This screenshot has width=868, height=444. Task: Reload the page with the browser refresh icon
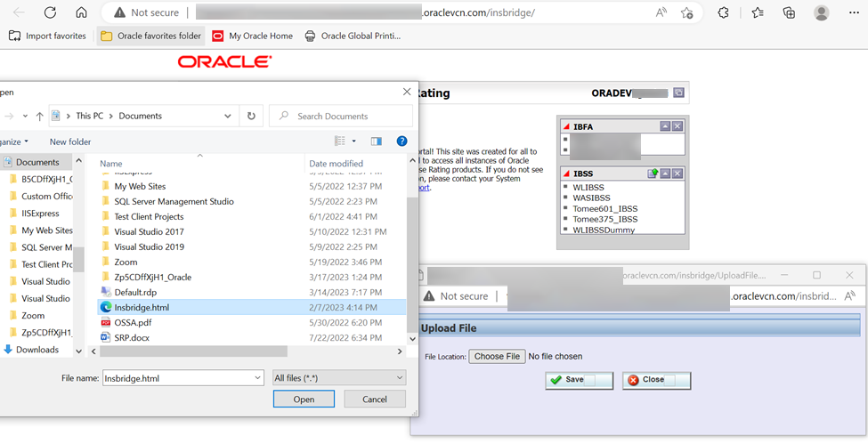[51, 12]
